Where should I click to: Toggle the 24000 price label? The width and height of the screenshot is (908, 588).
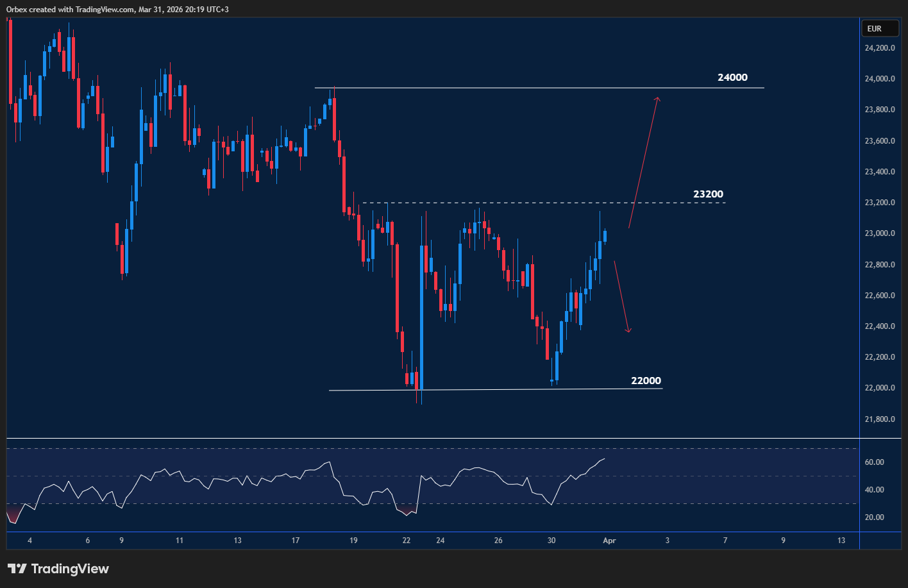point(732,77)
